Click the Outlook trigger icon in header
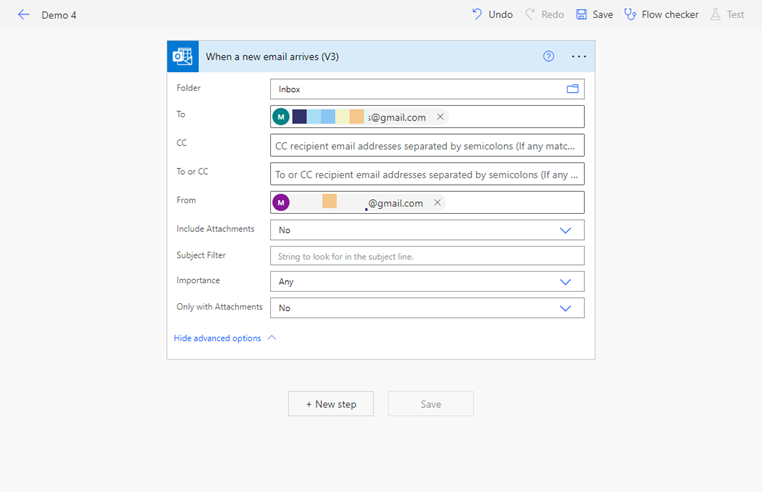The height and width of the screenshot is (492, 762). click(183, 56)
